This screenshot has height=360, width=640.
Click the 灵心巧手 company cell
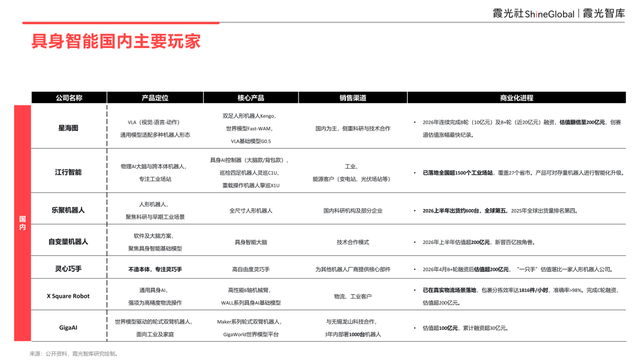pyautogui.click(x=68, y=269)
